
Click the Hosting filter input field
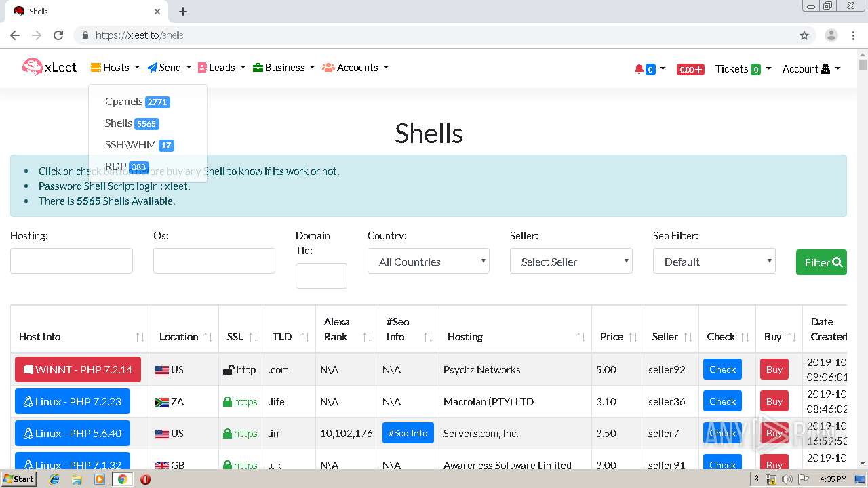pos(71,261)
